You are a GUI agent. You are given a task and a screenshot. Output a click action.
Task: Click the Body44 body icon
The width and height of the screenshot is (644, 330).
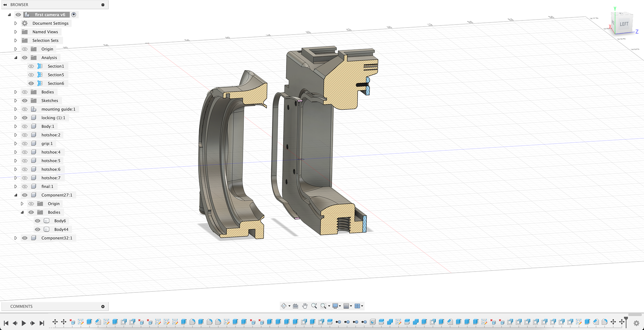click(47, 229)
